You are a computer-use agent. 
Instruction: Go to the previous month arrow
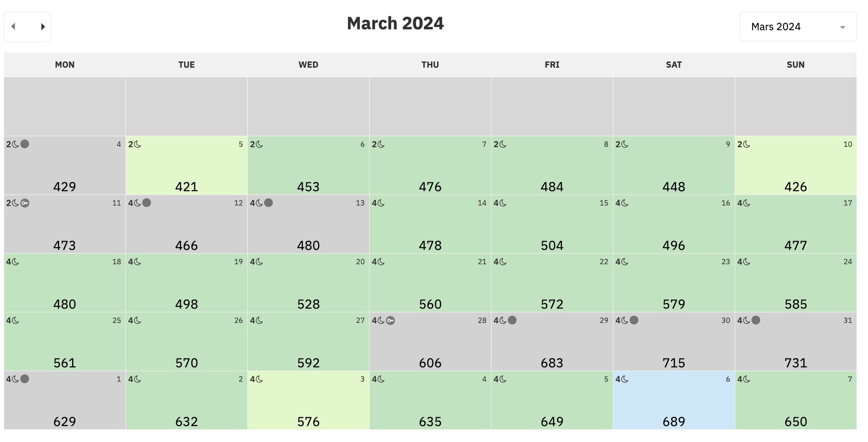click(x=13, y=27)
